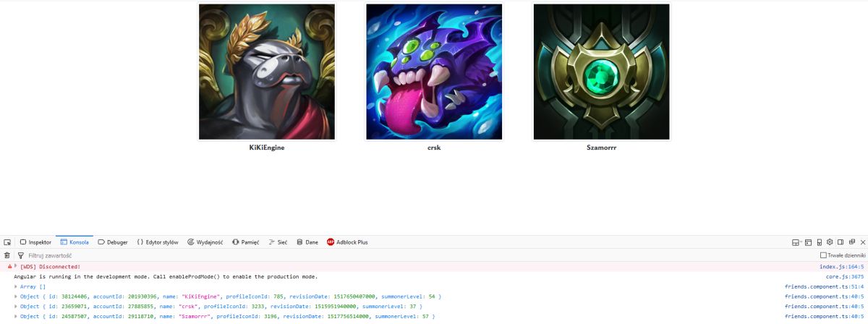Expand the KiKiEngine object log
868x324 pixels.
pyautogui.click(x=16, y=297)
